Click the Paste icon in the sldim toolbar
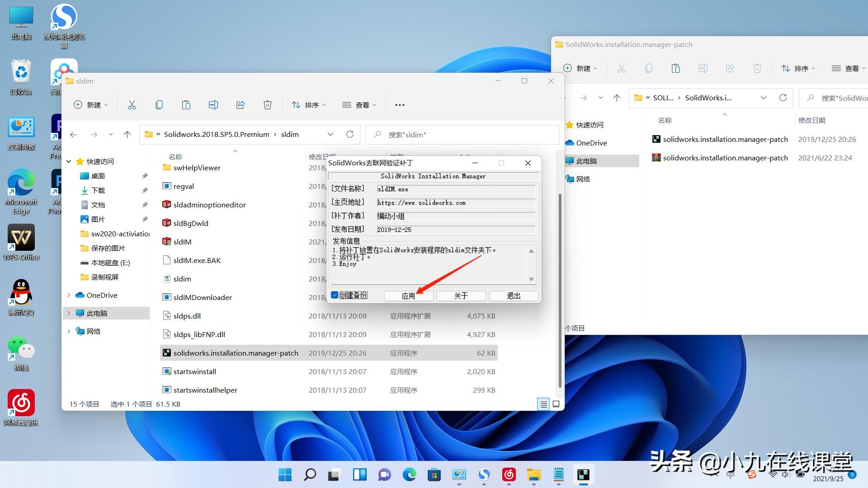 pos(186,105)
